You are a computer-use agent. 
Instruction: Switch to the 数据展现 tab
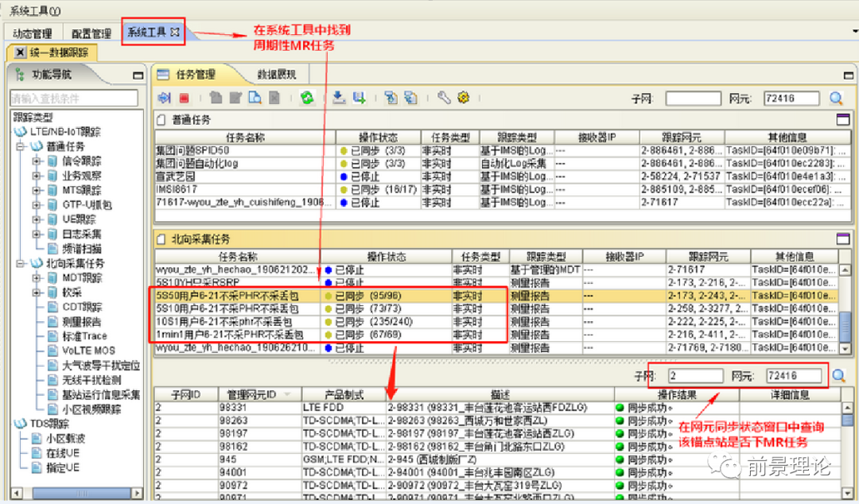(x=276, y=75)
